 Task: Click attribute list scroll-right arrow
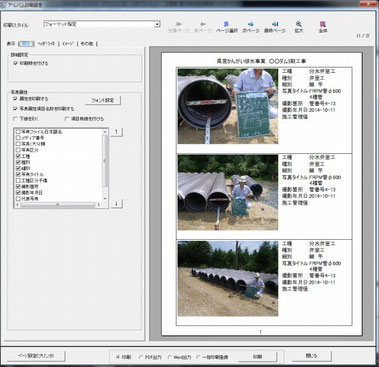pos(99,205)
